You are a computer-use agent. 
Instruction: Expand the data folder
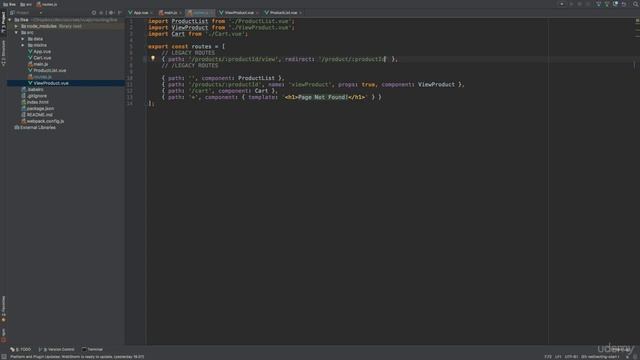tap(23, 39)
